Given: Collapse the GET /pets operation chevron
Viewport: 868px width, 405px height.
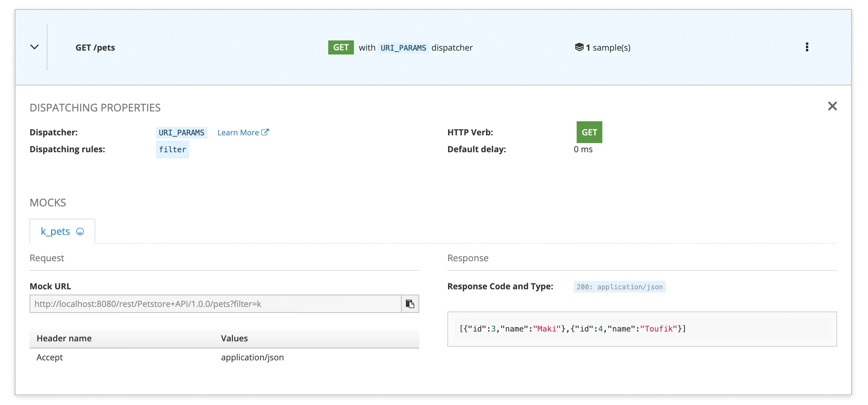Looking at the screenshot, I should coord(34,47).
